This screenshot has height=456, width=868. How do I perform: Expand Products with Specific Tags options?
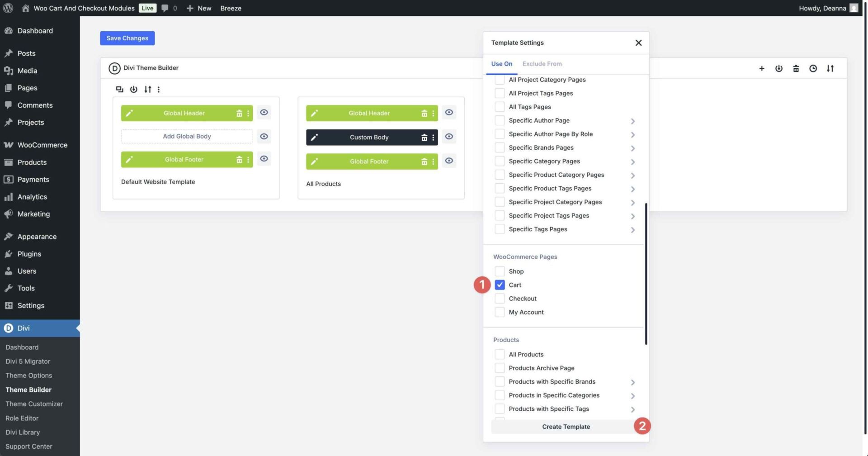pyautogui.click(x=633, y=409)
